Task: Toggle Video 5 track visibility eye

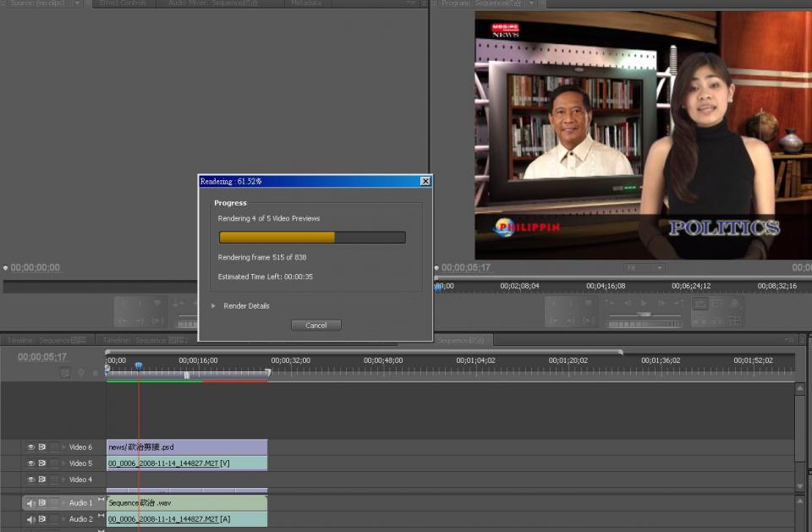Action: point(31,463)
